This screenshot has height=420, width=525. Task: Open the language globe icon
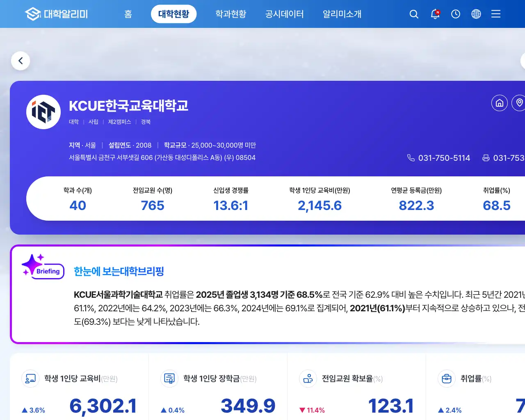click(476, 14)
